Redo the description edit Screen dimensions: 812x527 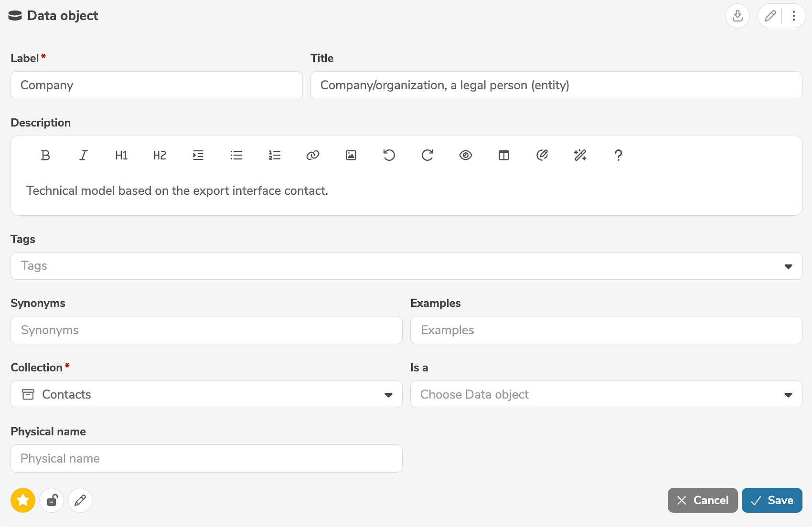pyautogui.click(x=427, y=155)
